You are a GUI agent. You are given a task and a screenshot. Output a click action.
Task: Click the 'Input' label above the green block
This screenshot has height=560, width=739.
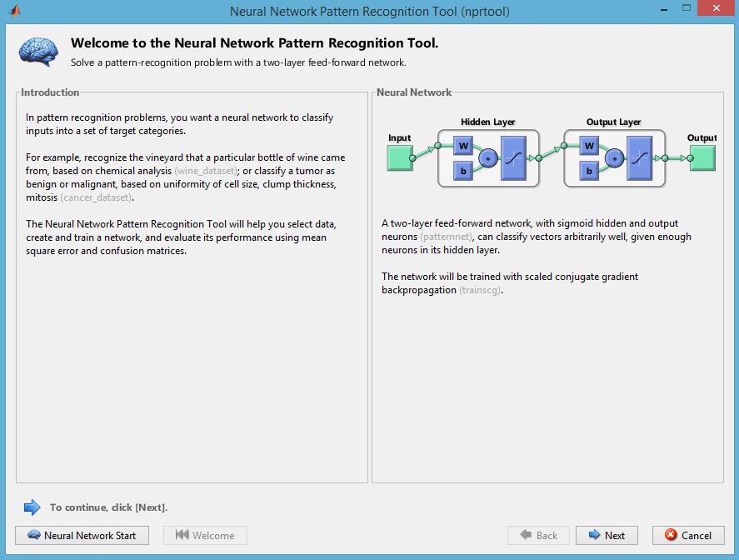tap(400, 137)
